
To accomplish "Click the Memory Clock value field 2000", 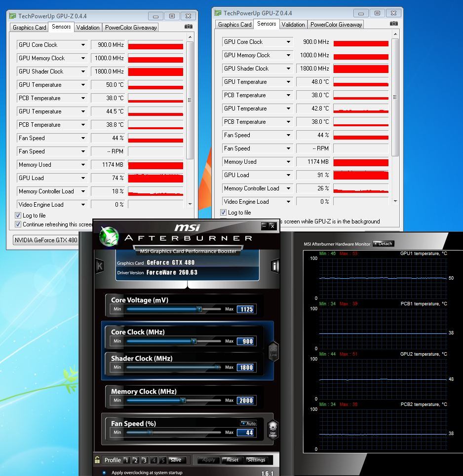I will [x=246, y=401].
